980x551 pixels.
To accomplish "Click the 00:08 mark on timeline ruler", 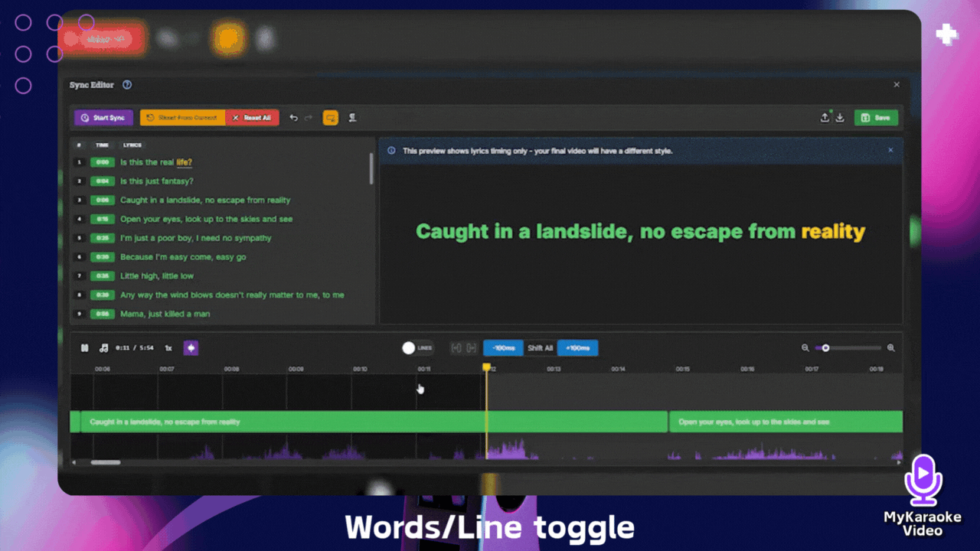I will pyautogui.click(x=231, y=369).
